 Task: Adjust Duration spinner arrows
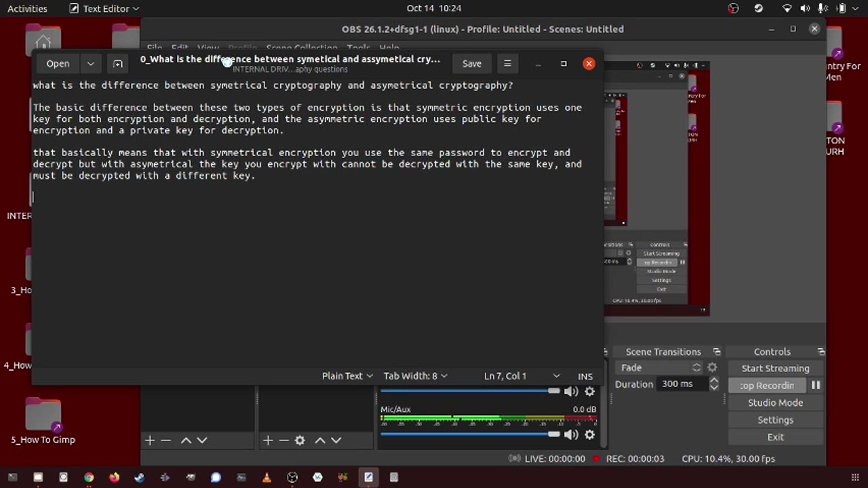click(713, 384)
